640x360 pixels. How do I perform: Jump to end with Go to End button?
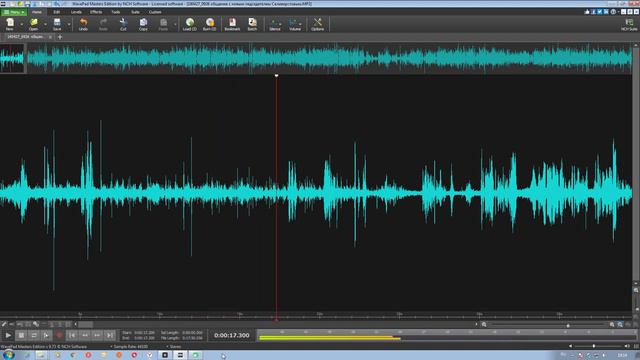[x=110, y=336]
